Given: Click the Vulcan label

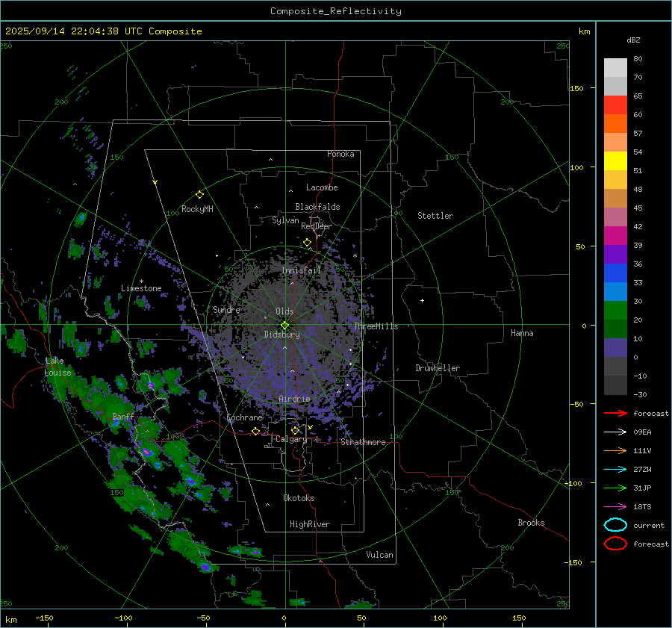Looking at the screenshot, I should [x=379, y=555].
